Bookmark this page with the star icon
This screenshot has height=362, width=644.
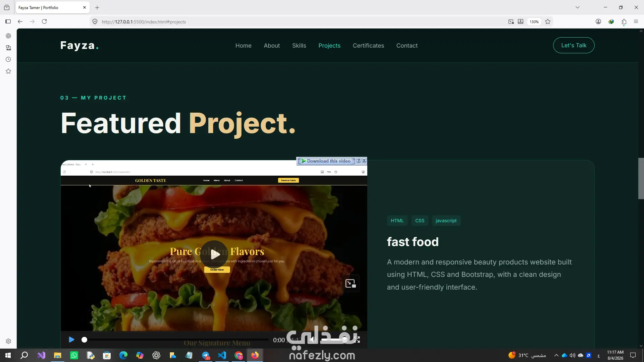548,21
